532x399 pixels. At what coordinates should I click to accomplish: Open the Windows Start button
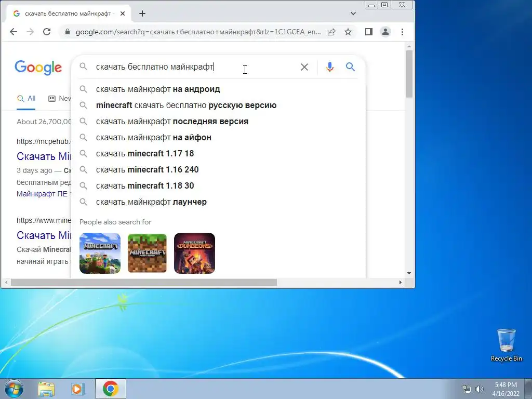pos(14,389)
